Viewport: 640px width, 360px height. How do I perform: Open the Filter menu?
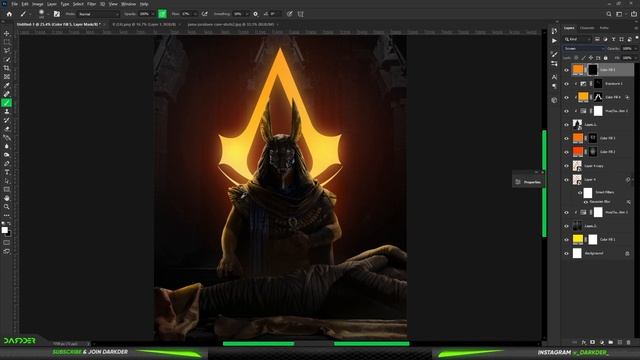coord(91,4)
